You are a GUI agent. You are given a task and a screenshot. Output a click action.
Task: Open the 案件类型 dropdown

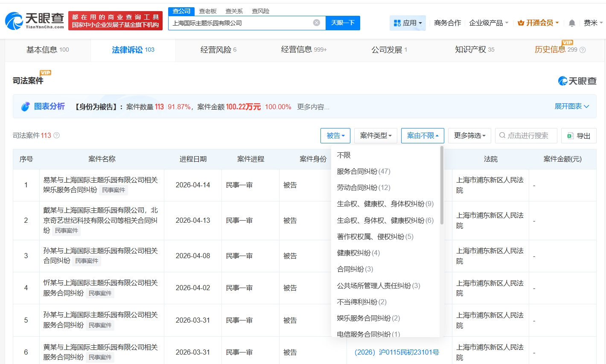[x=376, y=136]
